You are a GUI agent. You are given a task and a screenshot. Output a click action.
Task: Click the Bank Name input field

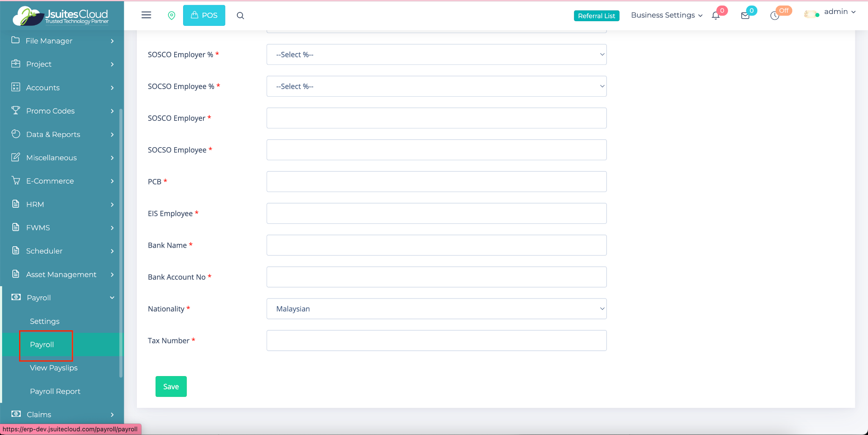click(436, 245)
